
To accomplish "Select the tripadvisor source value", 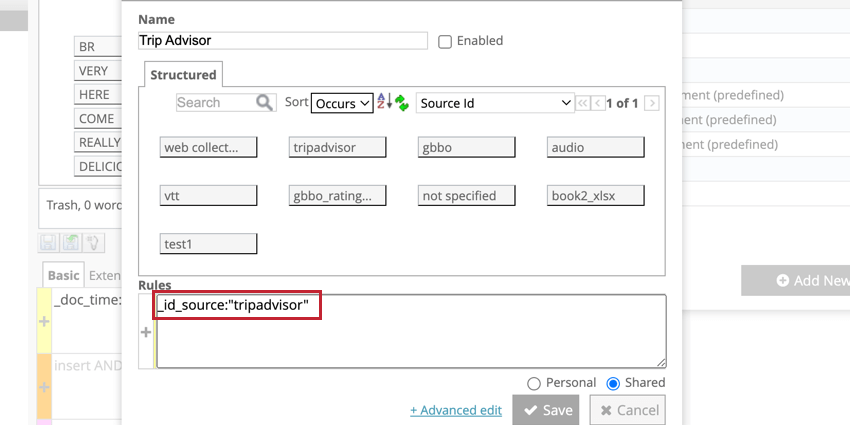I will 337,147.
